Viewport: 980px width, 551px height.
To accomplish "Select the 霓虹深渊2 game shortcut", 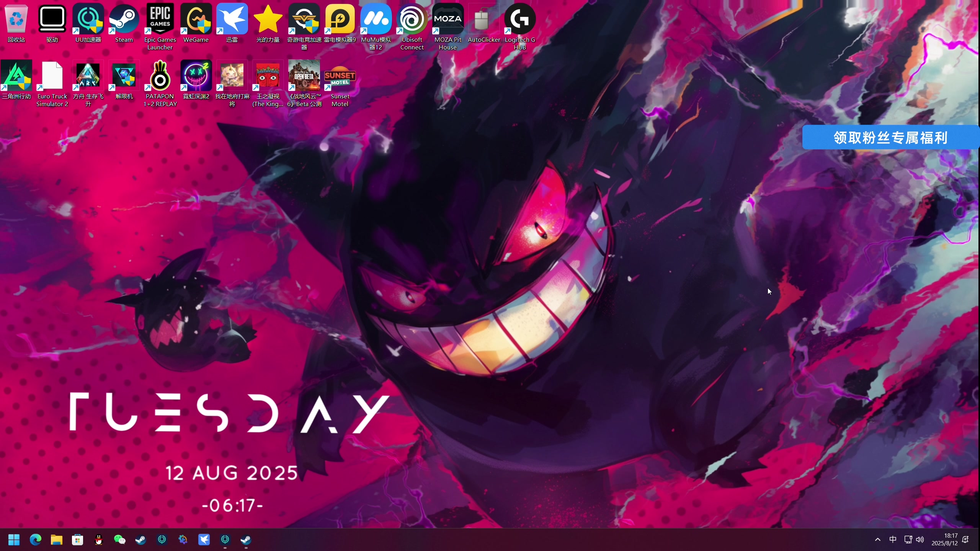I will (196, 80).
